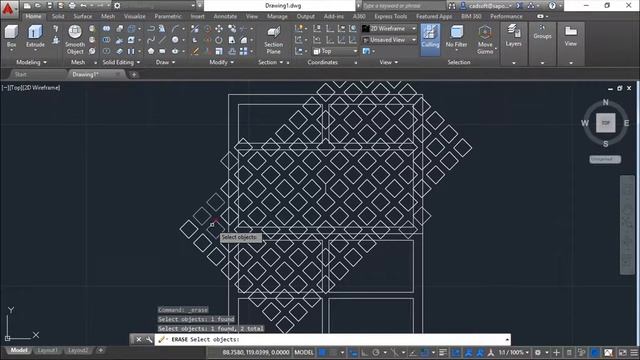Viewport: 640px width, 360px height.
Task: Select the Line tool in Draw panel
Action: pyautogui.click(x=162, y=40)
